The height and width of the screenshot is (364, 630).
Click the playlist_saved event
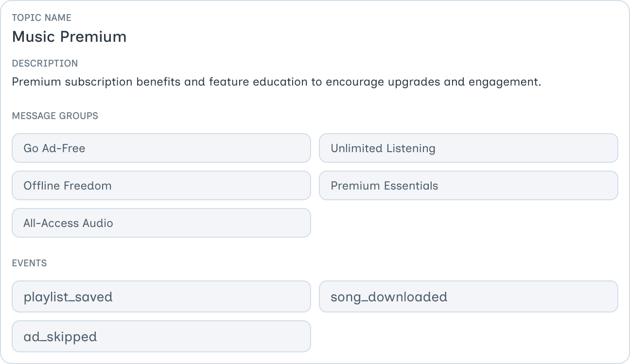(161, 296)
